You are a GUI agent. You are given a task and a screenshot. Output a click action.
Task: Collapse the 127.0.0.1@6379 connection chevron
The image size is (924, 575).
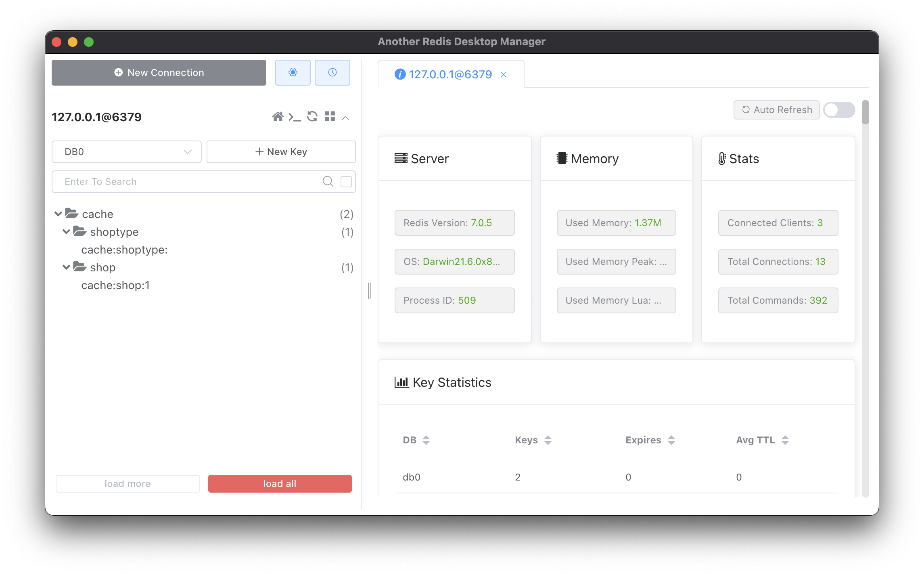345,118
